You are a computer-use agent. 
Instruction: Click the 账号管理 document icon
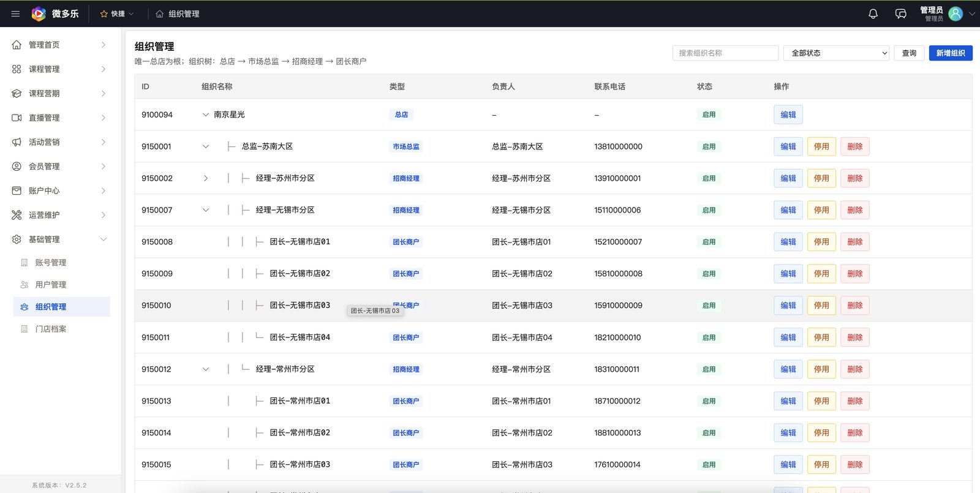tap(24, 263)
